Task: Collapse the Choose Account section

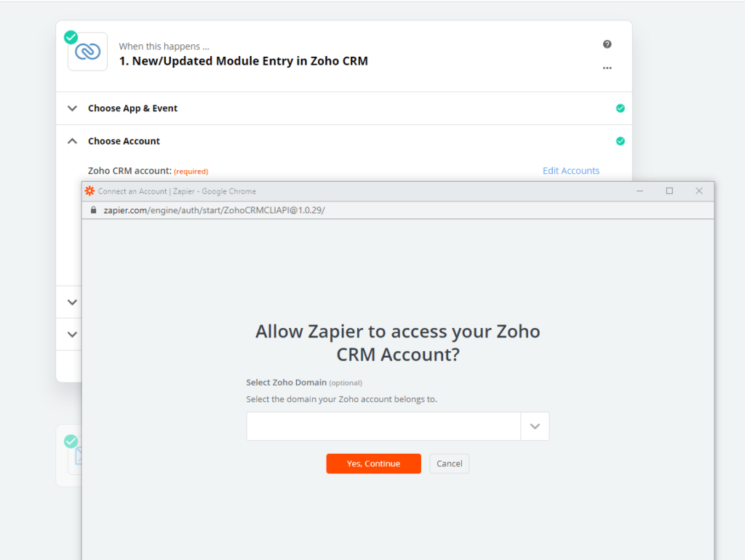Action: (72, 141)
